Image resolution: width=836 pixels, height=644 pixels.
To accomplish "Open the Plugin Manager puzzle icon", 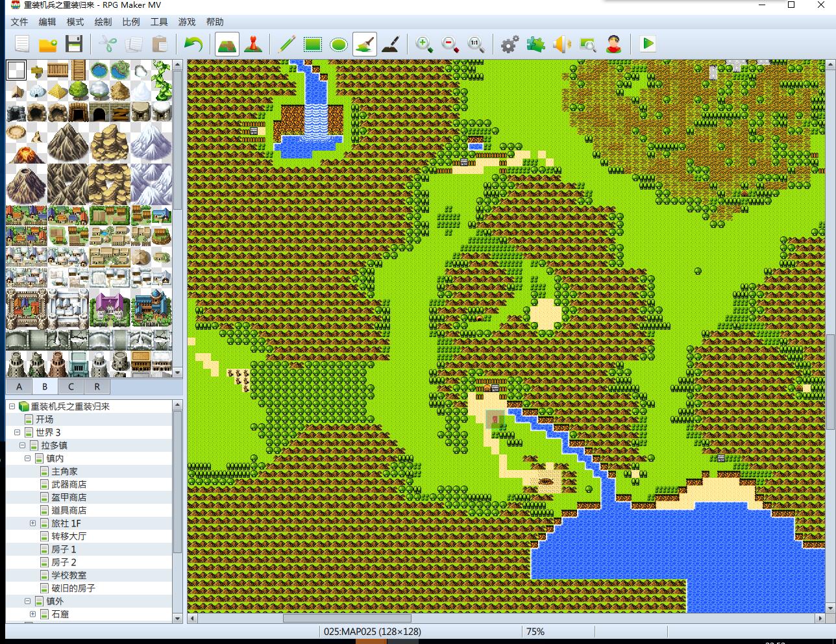I will (536, 44).
